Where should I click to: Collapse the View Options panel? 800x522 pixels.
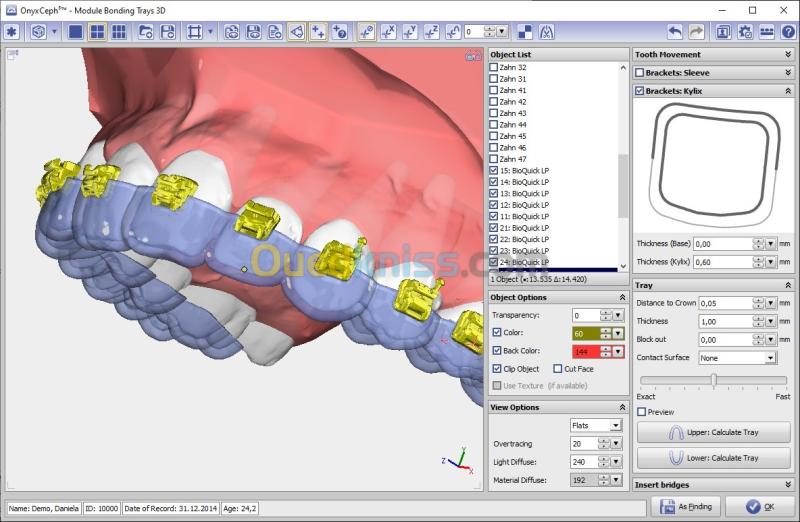pyautogui.click(x=622, y=407)
